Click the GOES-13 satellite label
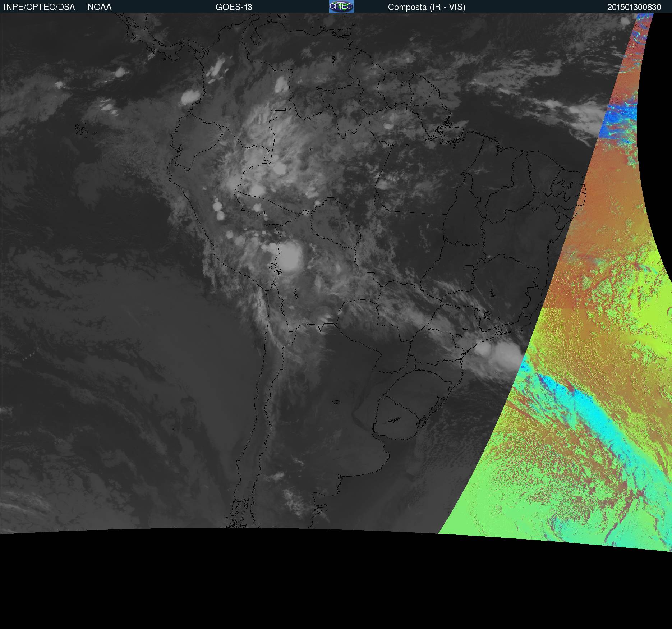The height and width of the screenshot is (629, 672). click(x=234, y=7)
